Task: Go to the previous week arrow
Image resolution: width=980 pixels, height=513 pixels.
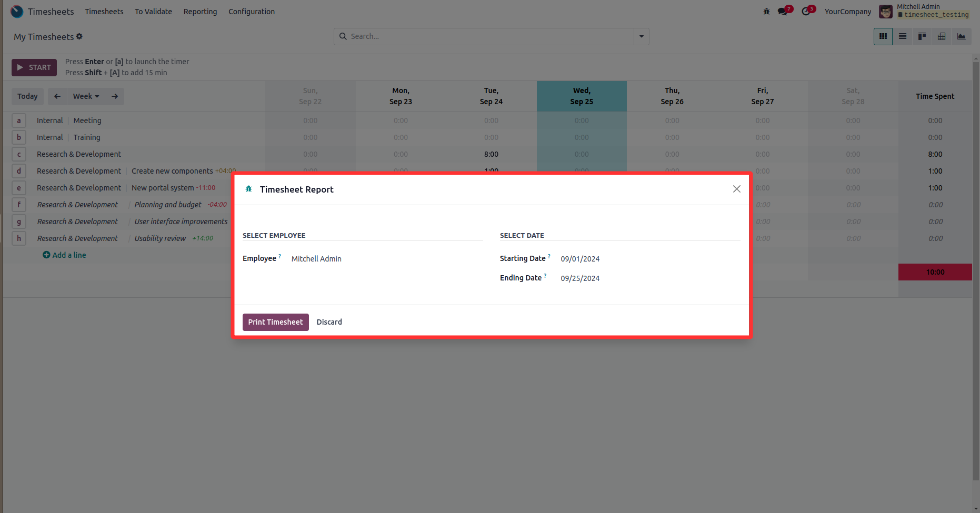Action: click(x=57, y=96)
